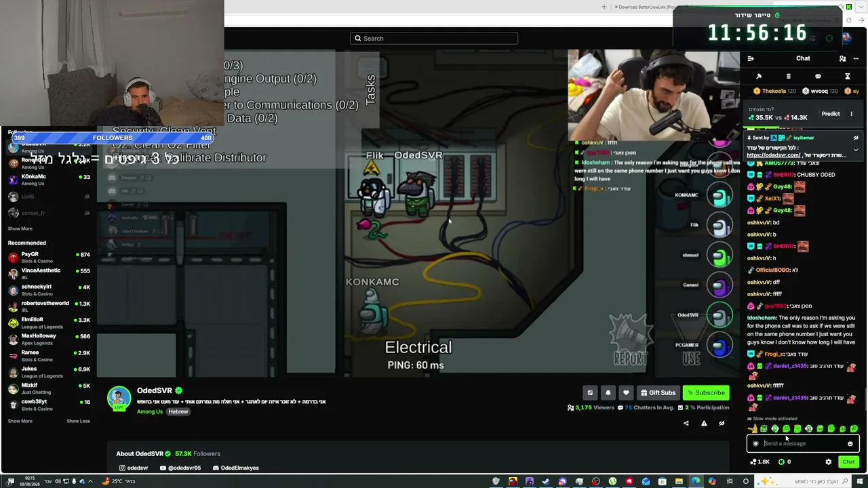Viewport: 868px width, 488px height.
Task: Click the 3,175 Viewers count
Action: (590, 408)
